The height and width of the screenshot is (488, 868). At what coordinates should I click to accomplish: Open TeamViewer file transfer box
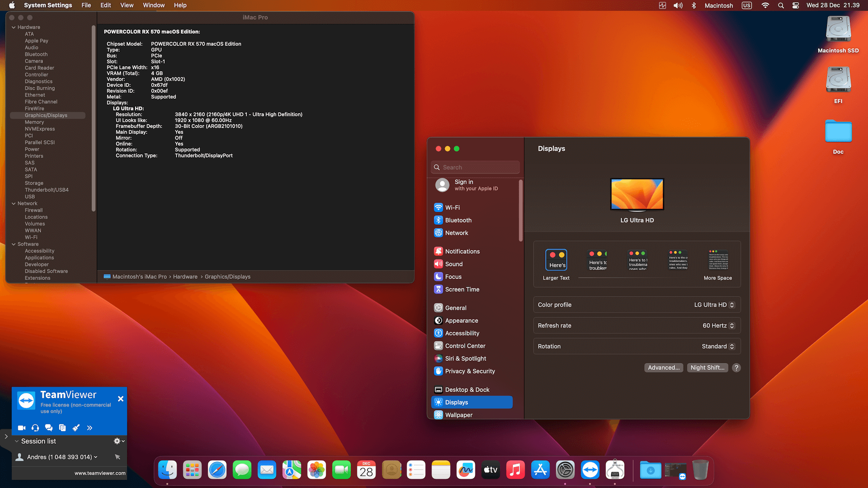(62, 427)
